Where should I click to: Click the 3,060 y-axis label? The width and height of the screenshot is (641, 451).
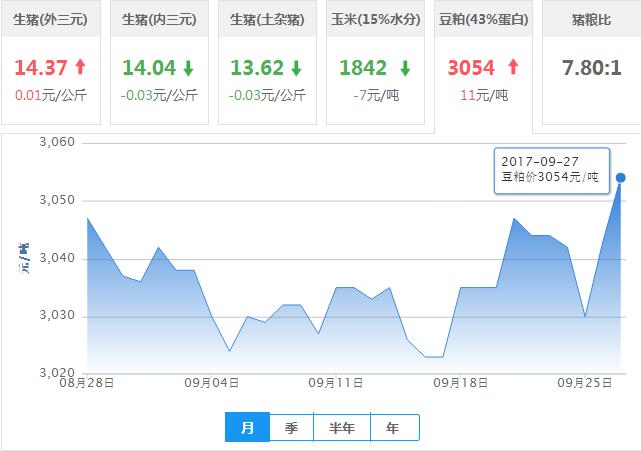pos(57,142)
